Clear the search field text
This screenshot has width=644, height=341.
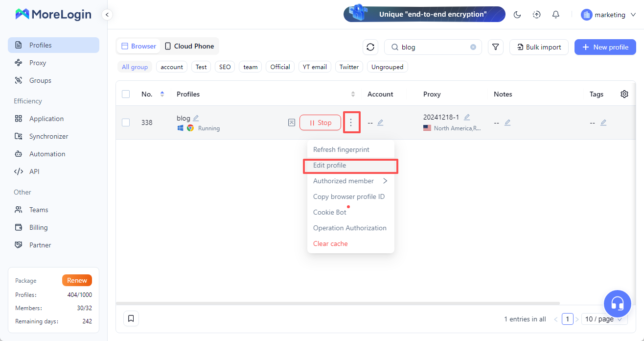473,47
